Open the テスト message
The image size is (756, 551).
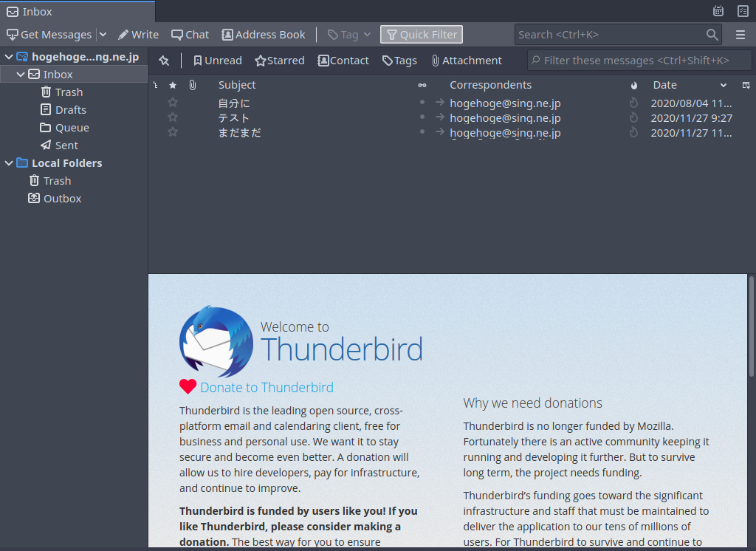tap(233, 118)
